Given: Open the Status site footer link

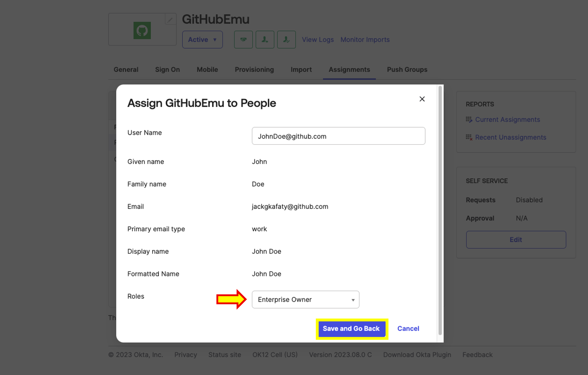Looking at the screenshot, I should [x=225, y=355].
